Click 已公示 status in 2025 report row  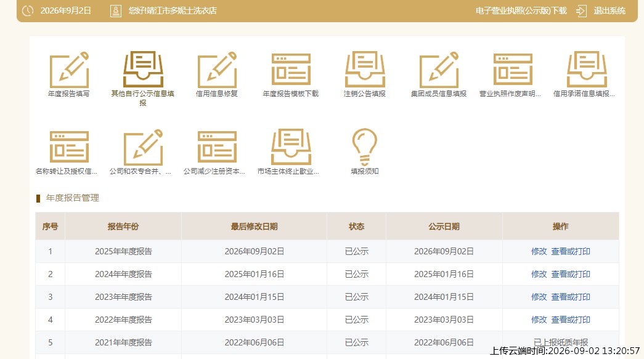[356, 251]
